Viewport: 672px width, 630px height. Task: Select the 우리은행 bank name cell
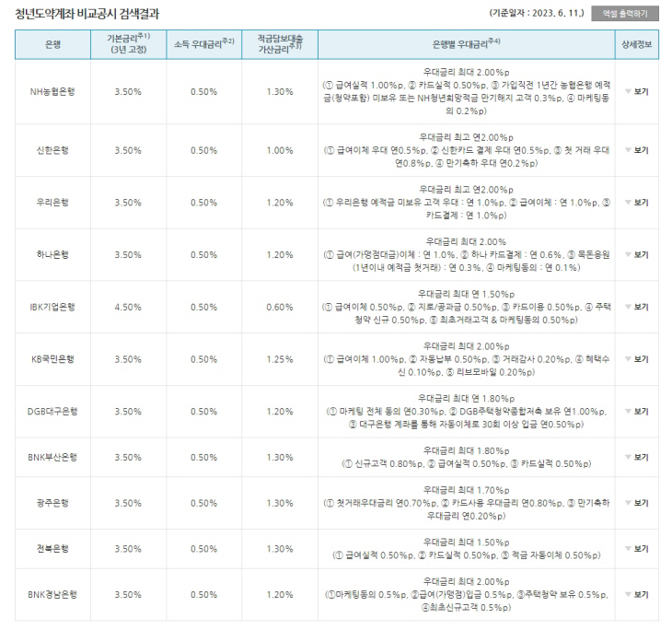(x=52, y=203)
